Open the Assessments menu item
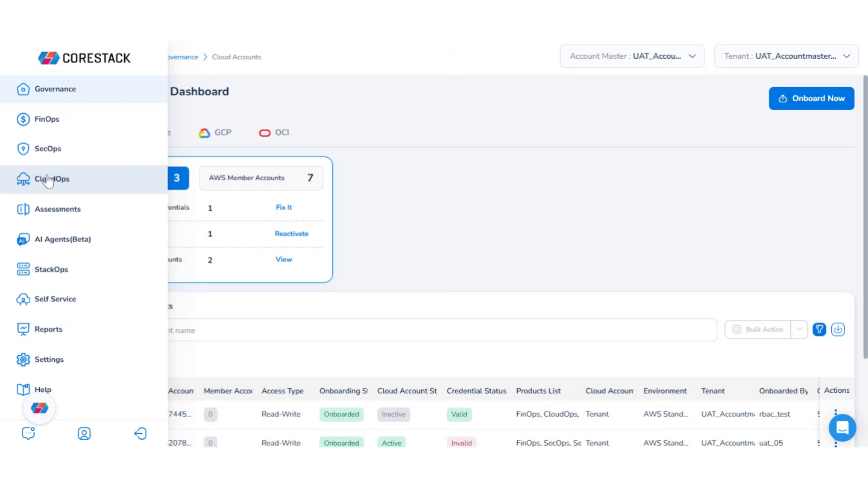 [84, 209]
